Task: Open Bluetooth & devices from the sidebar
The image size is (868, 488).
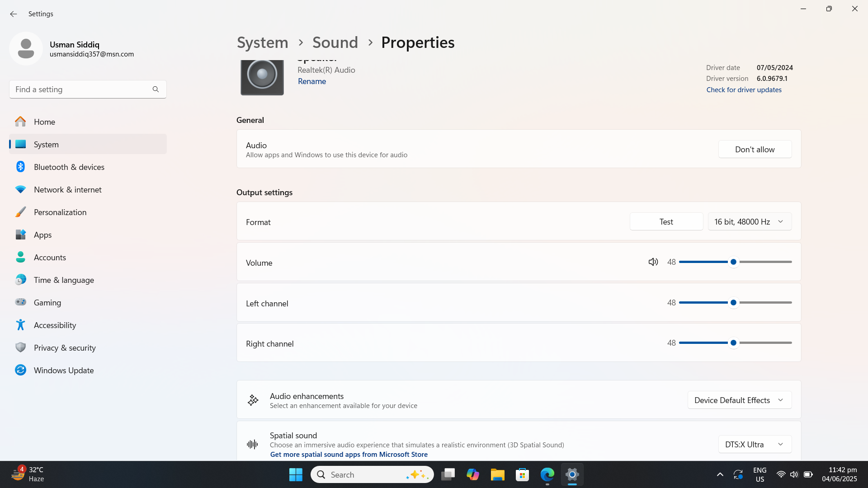Action: (69, 167)
